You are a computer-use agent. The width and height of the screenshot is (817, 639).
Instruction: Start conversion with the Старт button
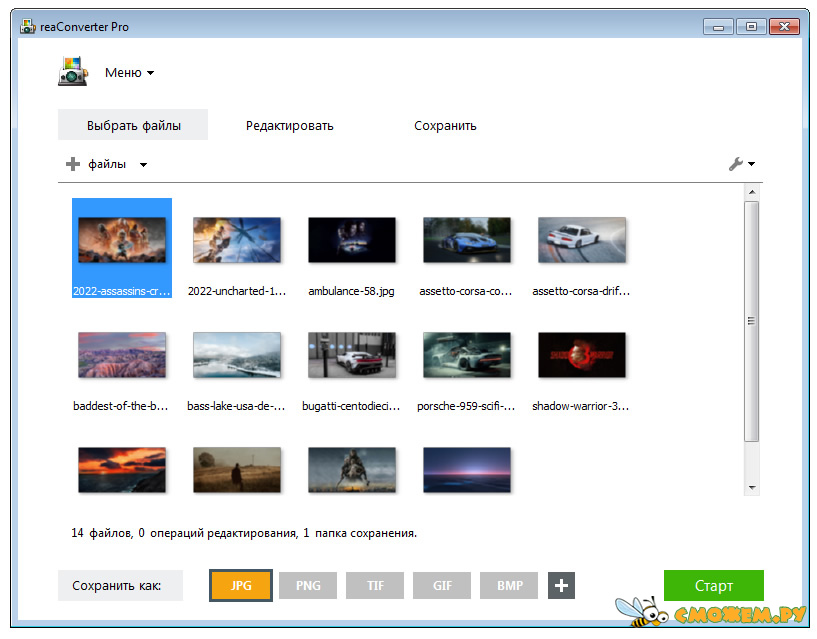(714, 586)
